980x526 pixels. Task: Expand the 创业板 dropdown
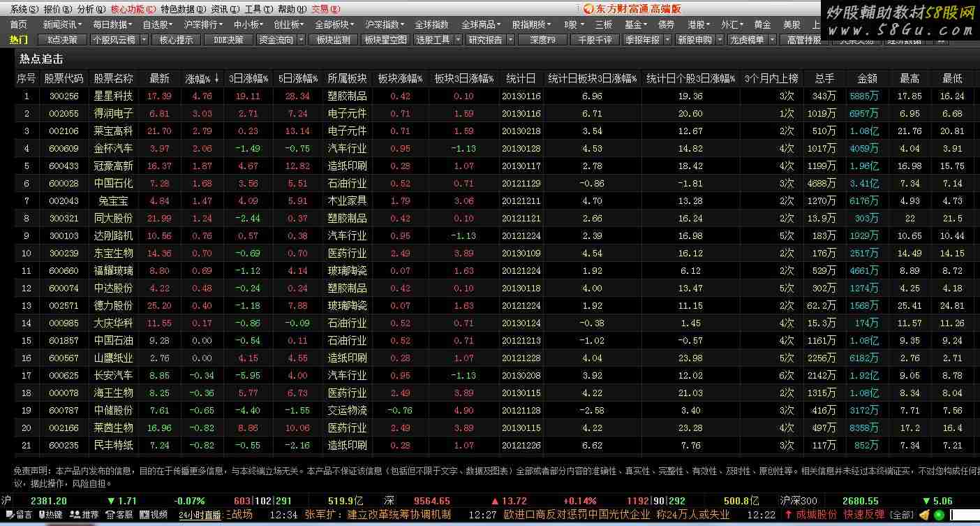289,24
